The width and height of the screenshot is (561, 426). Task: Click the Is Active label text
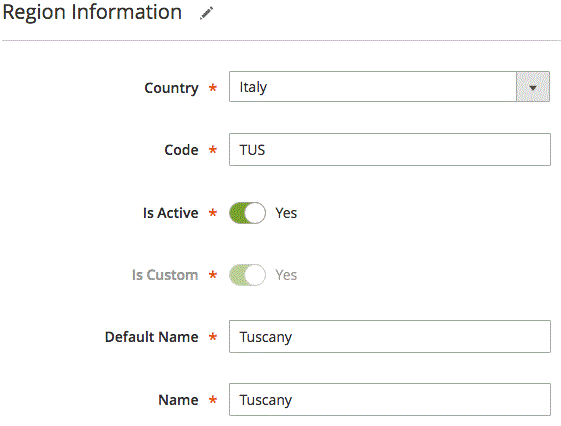click(170, 213)
